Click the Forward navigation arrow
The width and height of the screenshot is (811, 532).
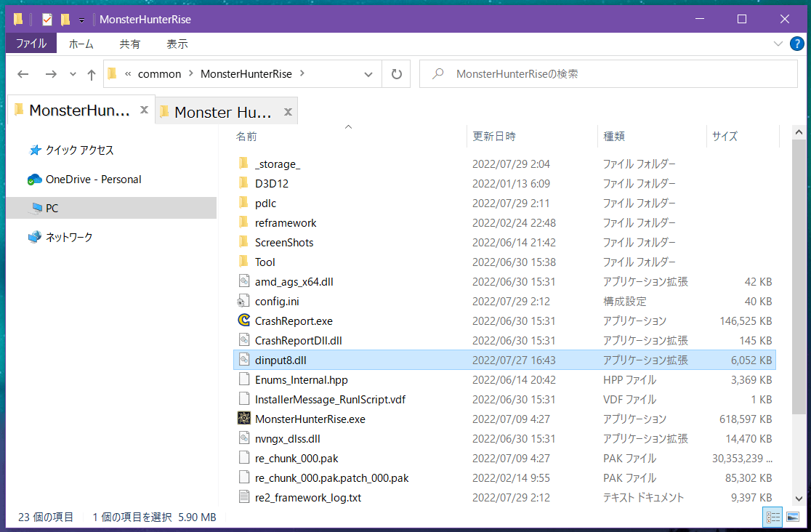pos(51,74)
